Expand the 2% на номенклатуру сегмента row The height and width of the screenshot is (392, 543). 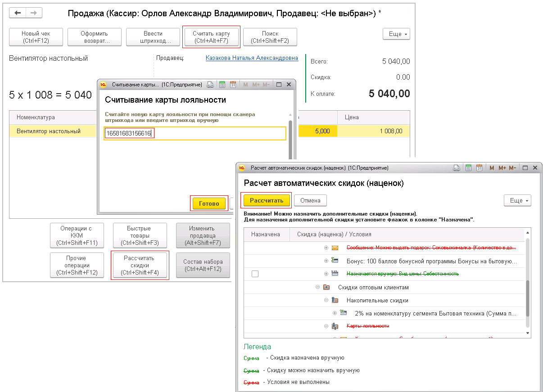335,313
